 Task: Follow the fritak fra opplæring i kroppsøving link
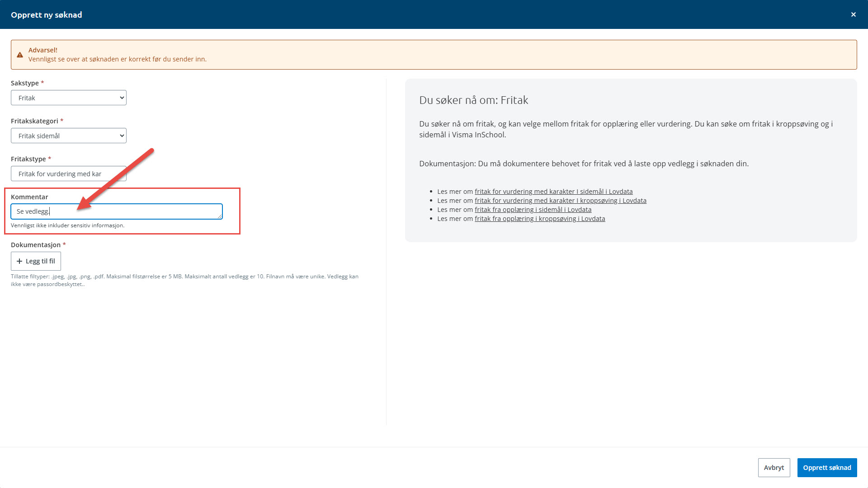point(539,219)
